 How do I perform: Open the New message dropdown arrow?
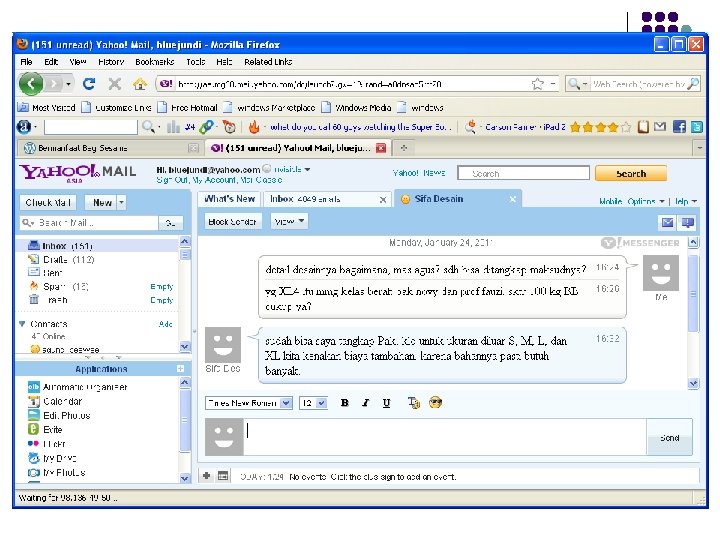point(122,202)
